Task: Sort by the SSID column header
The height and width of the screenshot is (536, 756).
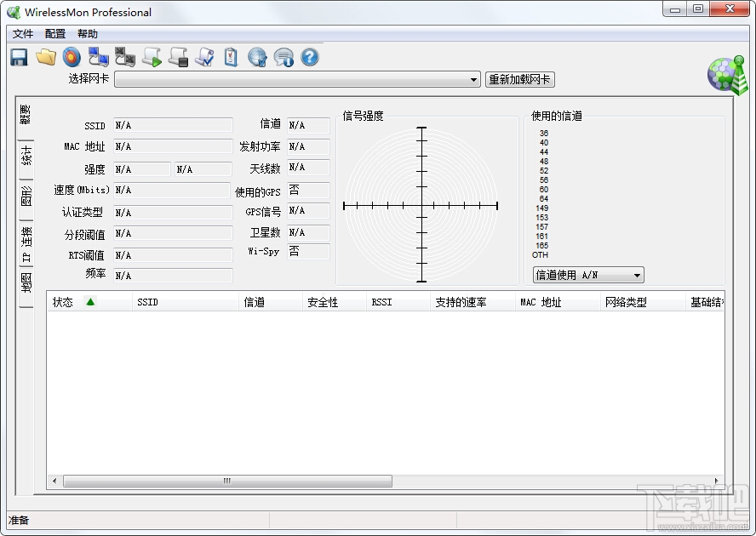Action: pos(186,302)
